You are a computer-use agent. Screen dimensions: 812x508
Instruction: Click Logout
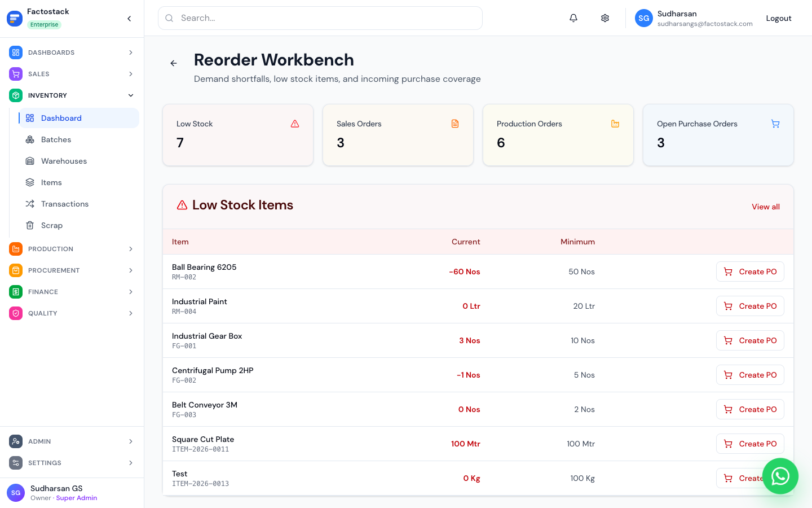(x=778, y=18)
